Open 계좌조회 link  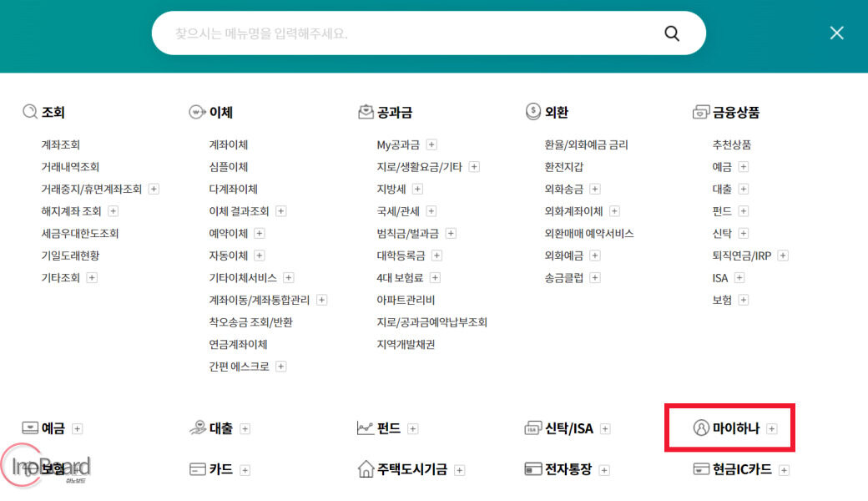60,144
